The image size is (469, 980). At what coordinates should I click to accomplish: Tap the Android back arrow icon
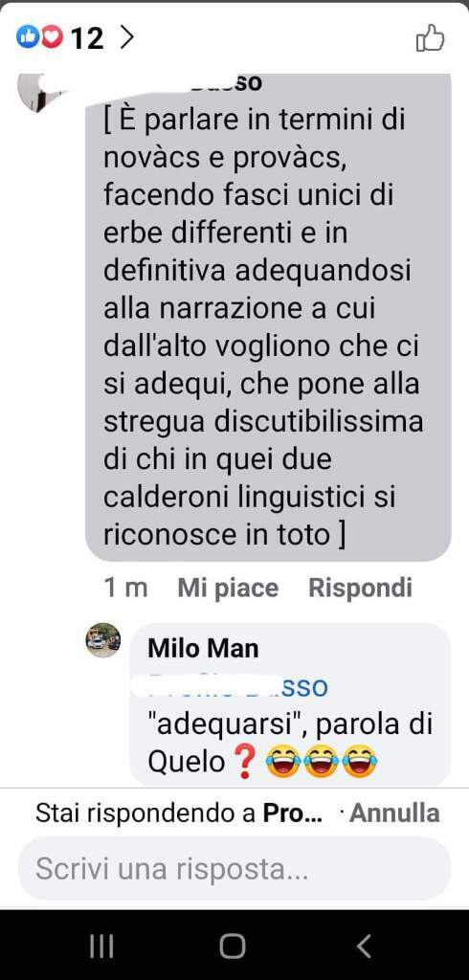tap(365, 947)
